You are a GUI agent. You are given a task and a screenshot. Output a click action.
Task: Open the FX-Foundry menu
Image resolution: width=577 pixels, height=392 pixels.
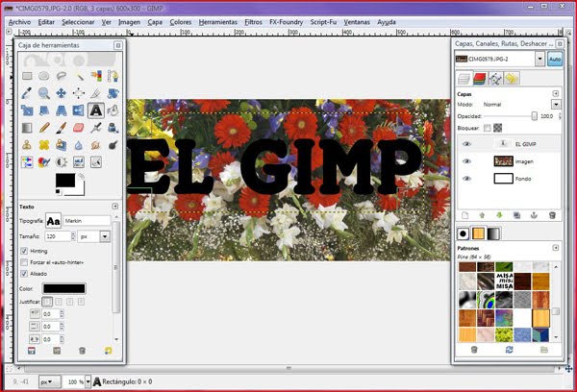[x=286, y=22]
